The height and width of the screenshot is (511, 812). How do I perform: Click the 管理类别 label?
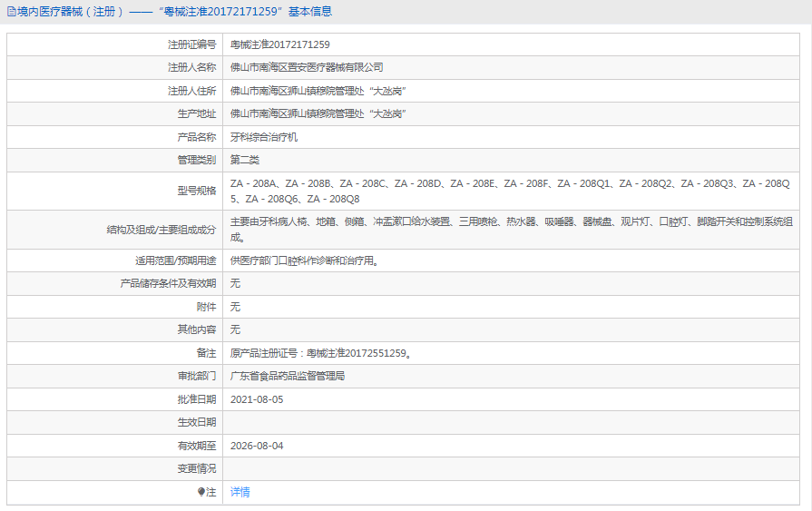click(197, 160)
